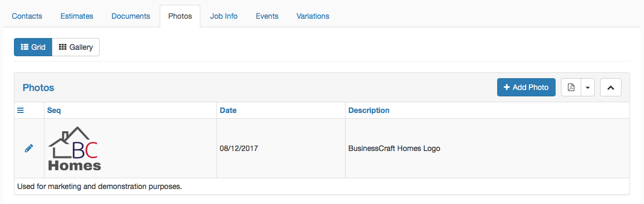Open the dropdown arrow beside the PDF export

coord(588,87)
